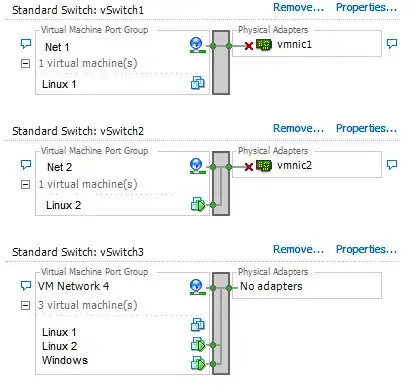Collapse the Net 1 virtual machine list

click(25, 63)
